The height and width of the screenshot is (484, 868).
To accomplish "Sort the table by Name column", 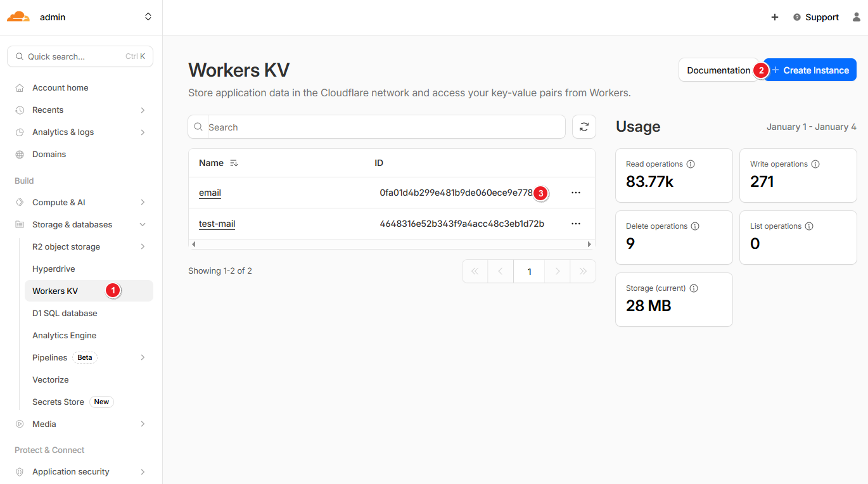I will [x=234, y=163].
